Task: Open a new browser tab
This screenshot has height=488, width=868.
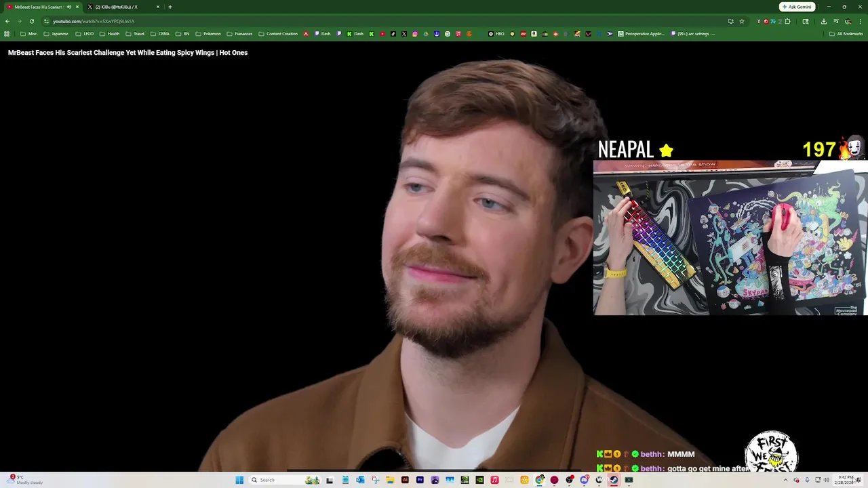Action: tap(170, 7)
